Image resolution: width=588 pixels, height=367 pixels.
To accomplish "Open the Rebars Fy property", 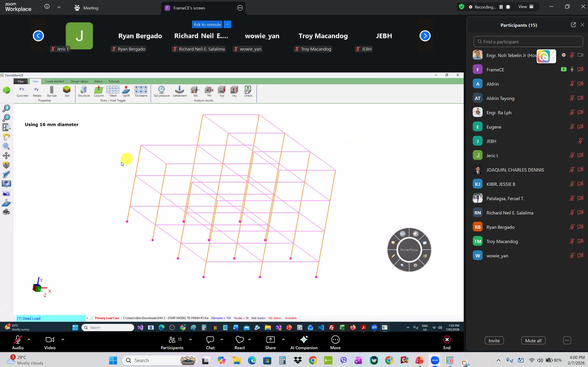I will pyautogui.click(x=37, y=92).
